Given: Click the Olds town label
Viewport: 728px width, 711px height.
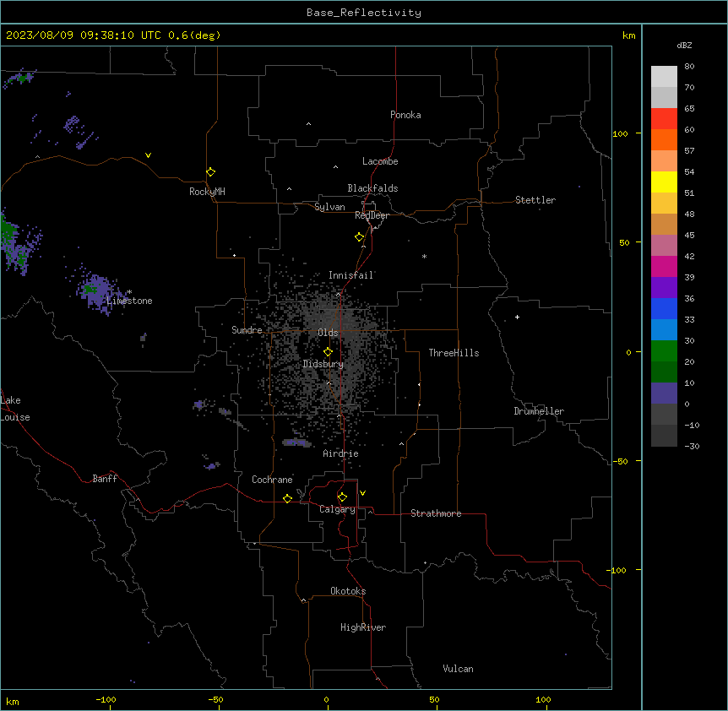Looking at the screenshot, I should click(x=328, y=333).
